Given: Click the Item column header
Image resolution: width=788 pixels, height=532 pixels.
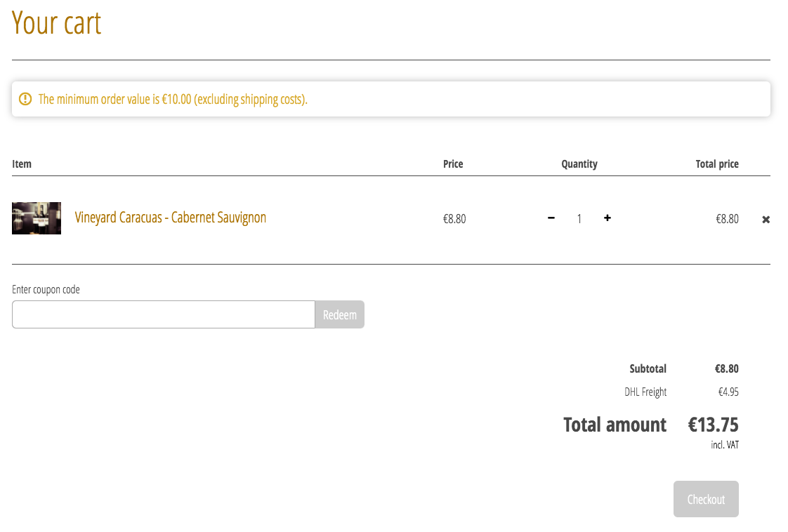Looking at the screenshot, I should 22,164.
